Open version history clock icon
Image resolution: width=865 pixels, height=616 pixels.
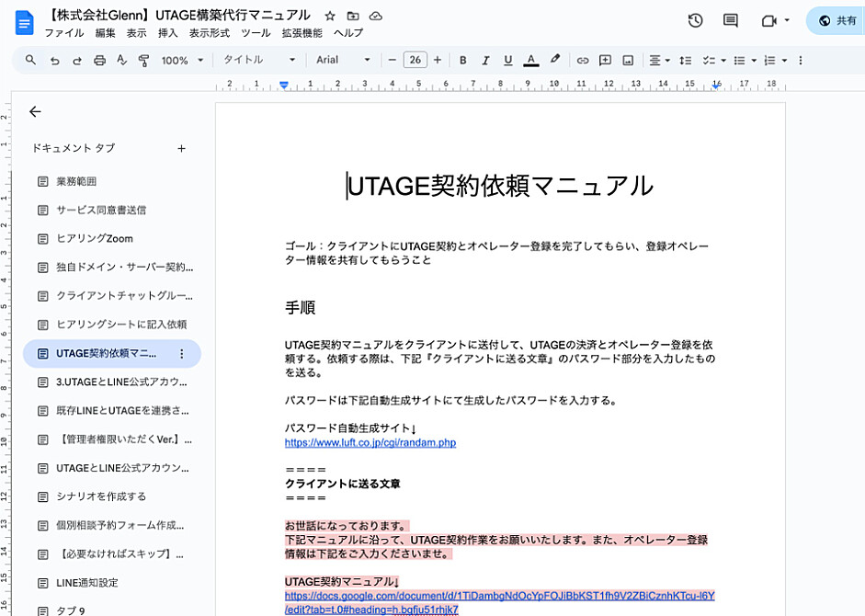pyautogui.click(x=695, y=21)
